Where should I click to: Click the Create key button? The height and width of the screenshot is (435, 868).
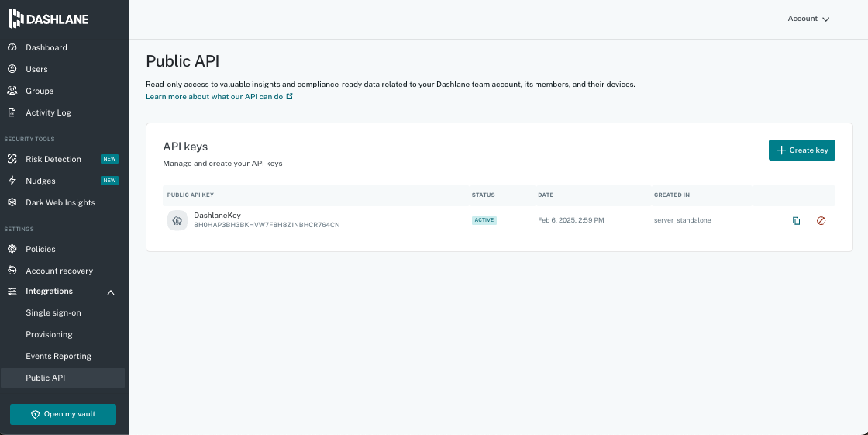click(x=801, y=150)
